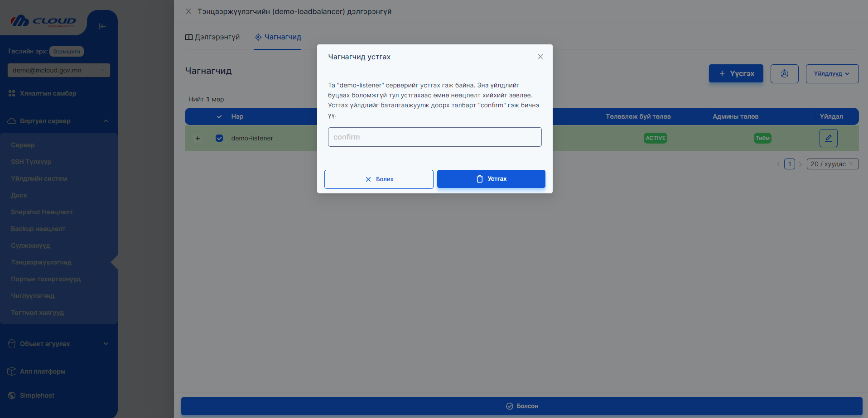Screen dimensions: 868x418
Task: Open the demo@mcloud.gov.mn project dropdown
Action: tap(59, 70)
